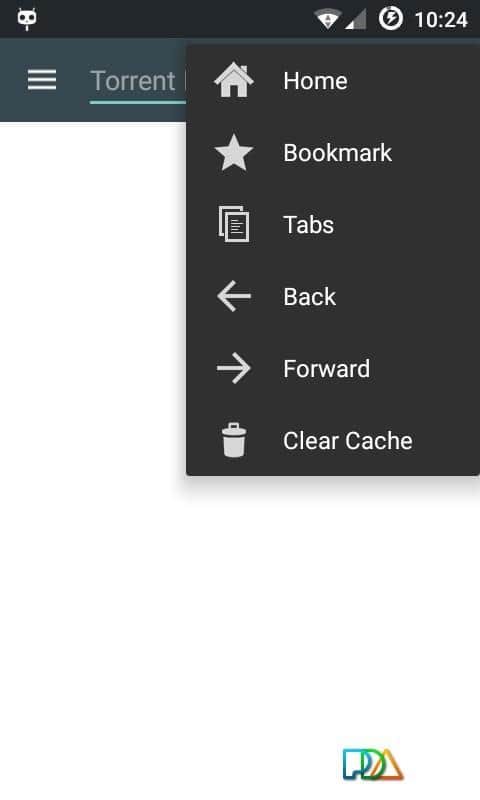
Task: Tap the battery charging status icon
Action: tap(390, 18)
